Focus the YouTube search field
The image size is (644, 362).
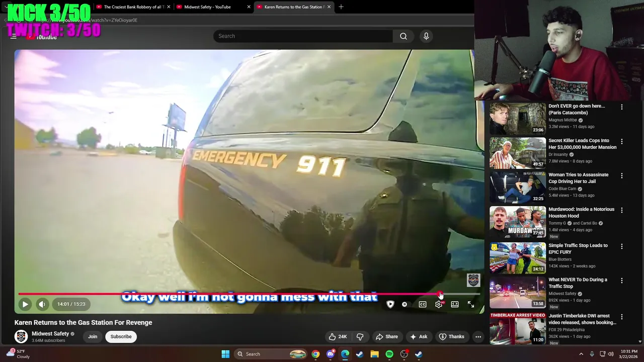[x=303, y=36]
